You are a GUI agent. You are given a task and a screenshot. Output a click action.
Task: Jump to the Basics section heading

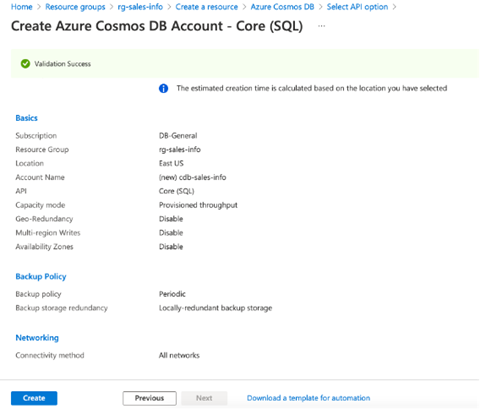27,118
